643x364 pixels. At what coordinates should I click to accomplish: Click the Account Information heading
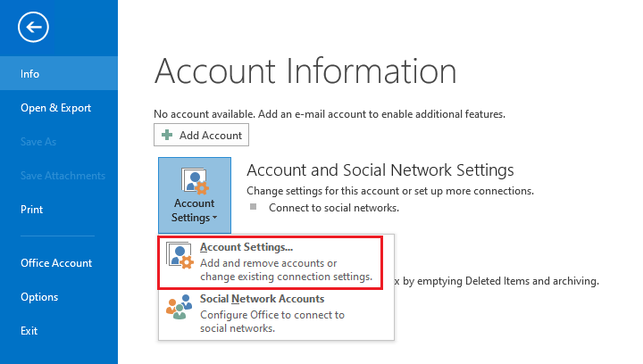pos(305,70)
